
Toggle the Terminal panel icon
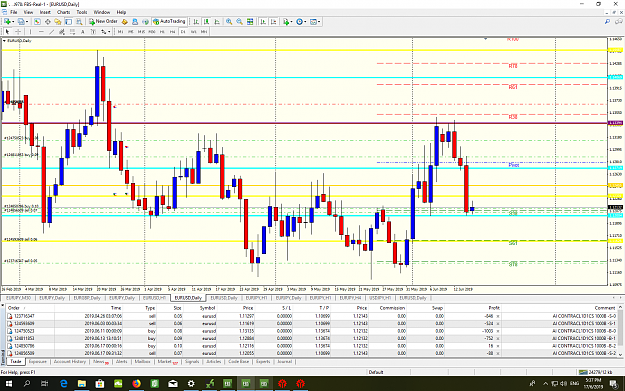pyautogui.click(x=69, y=22)
